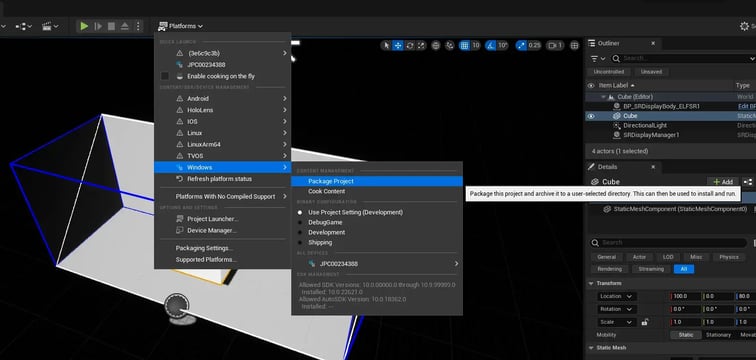Click the surface snapping icon in viewport
This screenshot has height=360, width=756.
tap(450, 45)
